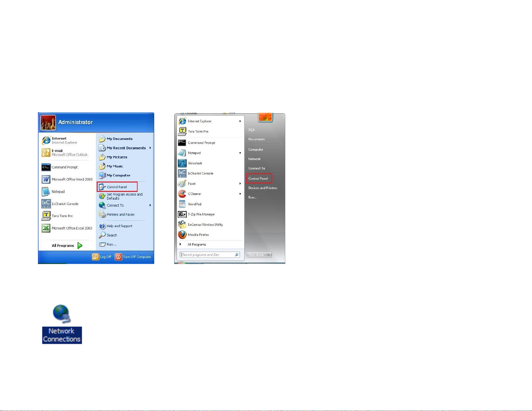The width and height of the screenshot is (532, 411).
Task: Open Documents in Windows 7 menu
Action: [256, 139]
